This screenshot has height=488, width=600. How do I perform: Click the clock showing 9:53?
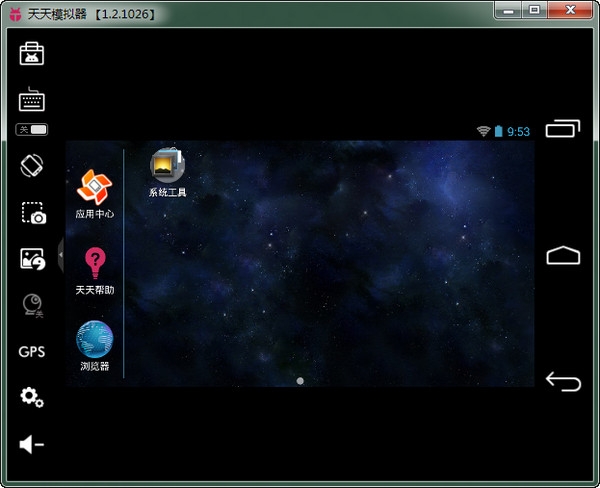click(518, 131)
